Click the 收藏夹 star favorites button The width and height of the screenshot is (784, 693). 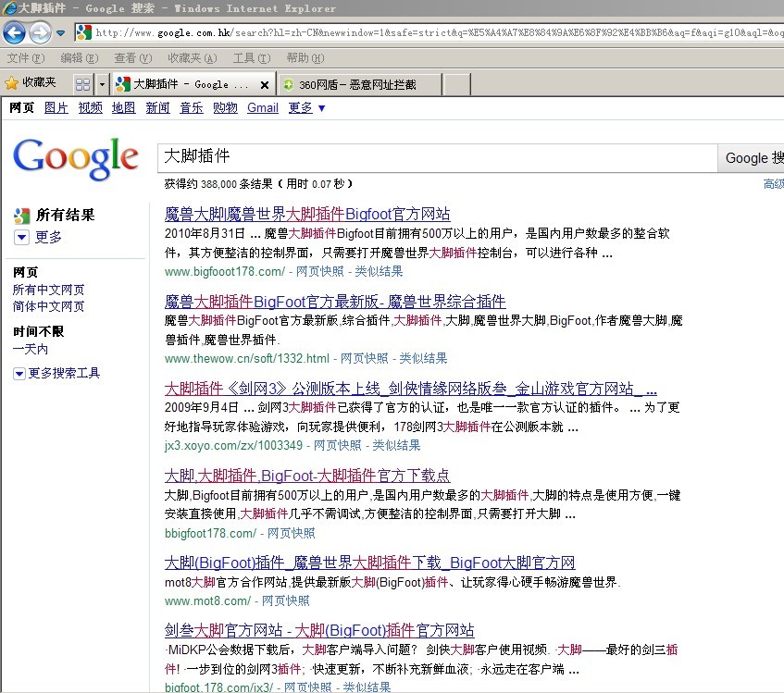(30, 82)
